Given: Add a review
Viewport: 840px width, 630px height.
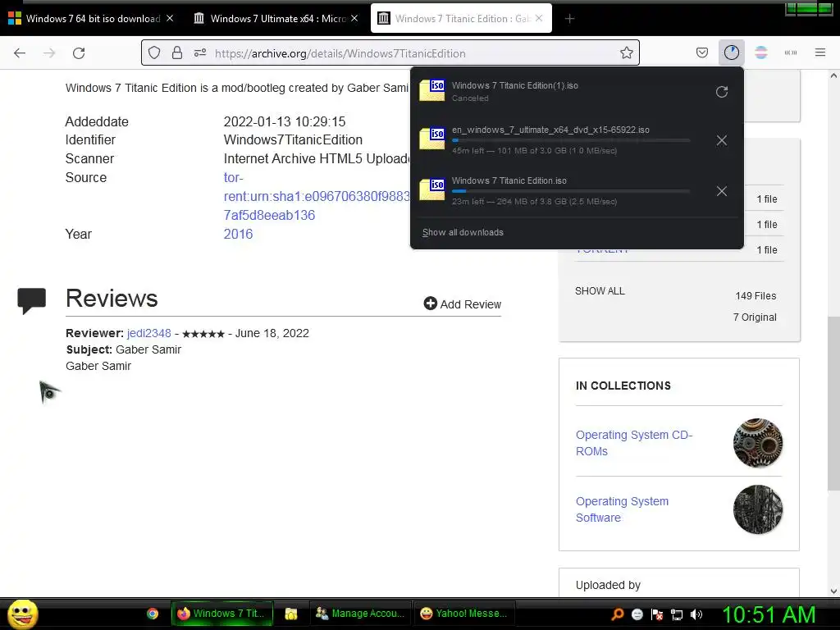Looking at the screenshot, I should click(x=463, y=304).
